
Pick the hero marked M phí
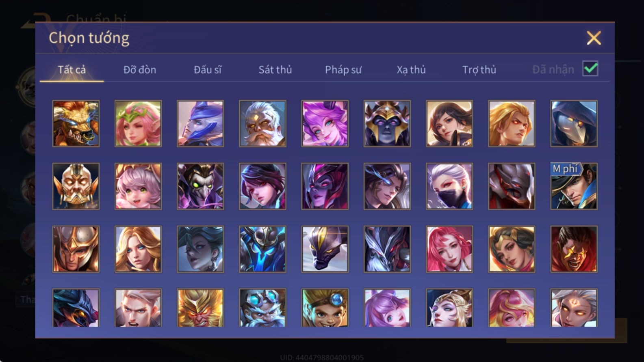(574, 186)
